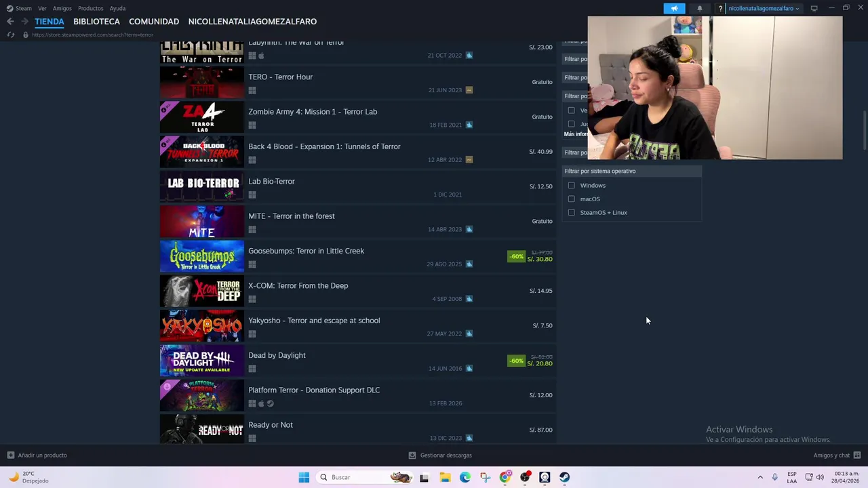Tick the macOS filter checkbox
Viewport: 868px width, 488px height.
click(x=572, y=199)
